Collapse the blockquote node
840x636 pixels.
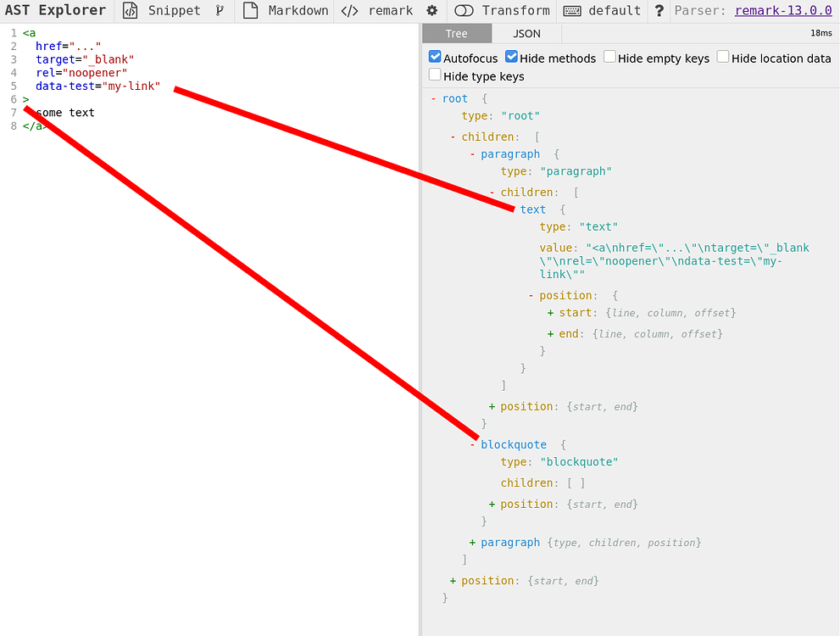[x=473, y=445]
